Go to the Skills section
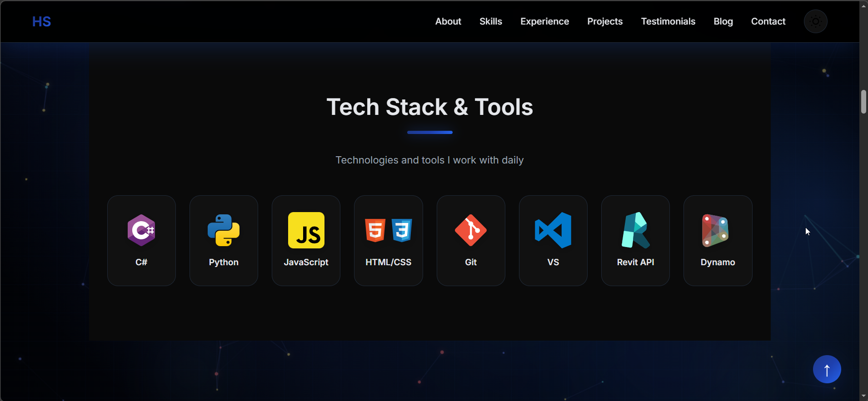This screenshot has width=868, height=401. tap(491, 21)
